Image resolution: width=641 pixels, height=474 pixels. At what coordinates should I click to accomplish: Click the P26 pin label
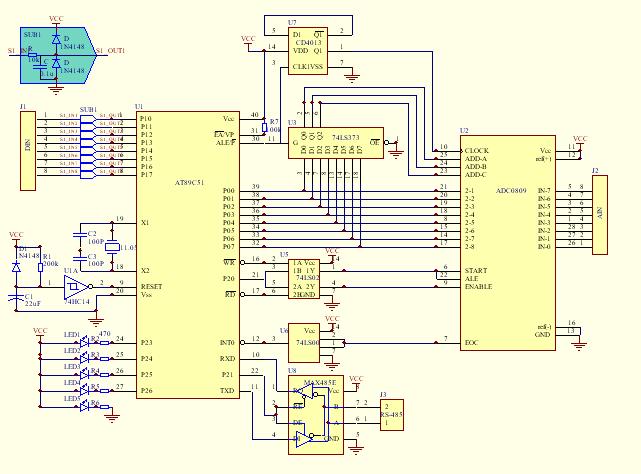pos(146,391)
